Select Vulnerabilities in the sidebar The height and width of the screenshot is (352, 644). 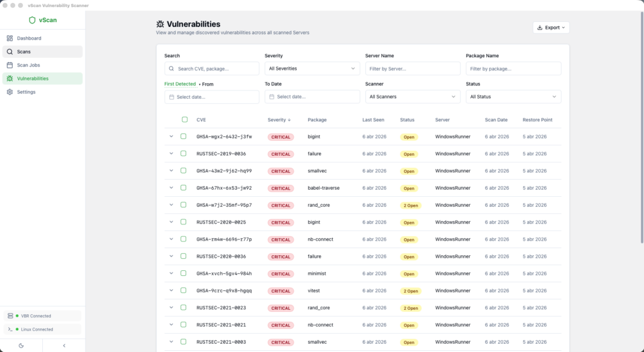42,79
